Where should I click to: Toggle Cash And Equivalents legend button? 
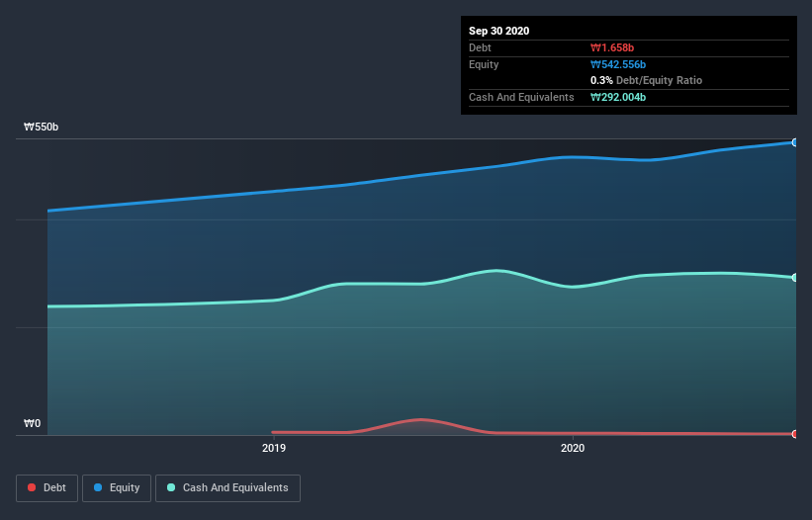click(x=227, y=488)
